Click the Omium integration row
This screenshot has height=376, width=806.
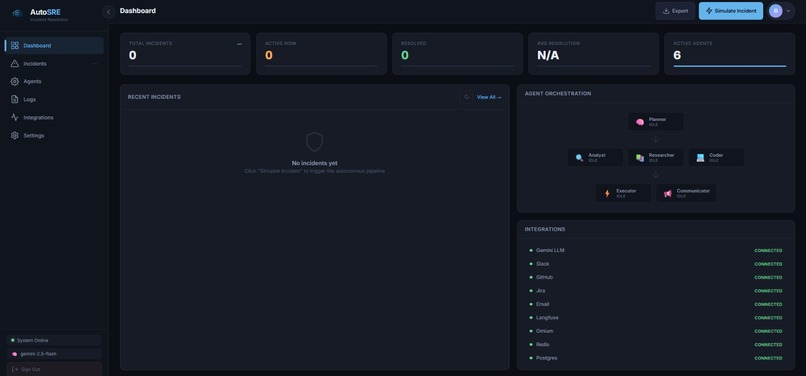(x=655, y=331)
